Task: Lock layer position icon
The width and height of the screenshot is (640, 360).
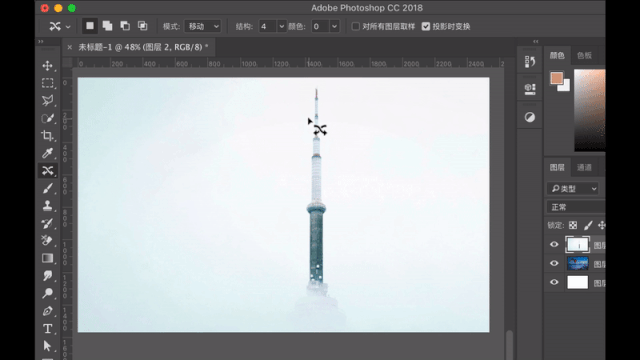Action: click(602, 225)
